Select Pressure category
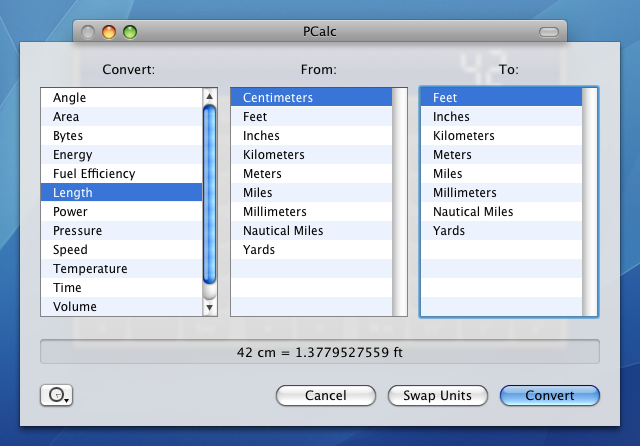The height and width of the screenshot is (446, 640). coord(121,231)
